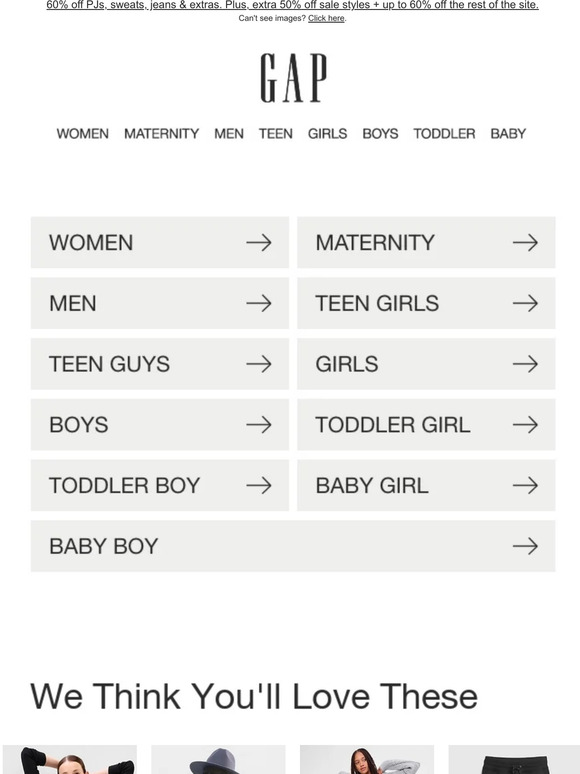Open the 'Click here' view images link
Viewport: 580px width, 774px height.
coord(326,18)
